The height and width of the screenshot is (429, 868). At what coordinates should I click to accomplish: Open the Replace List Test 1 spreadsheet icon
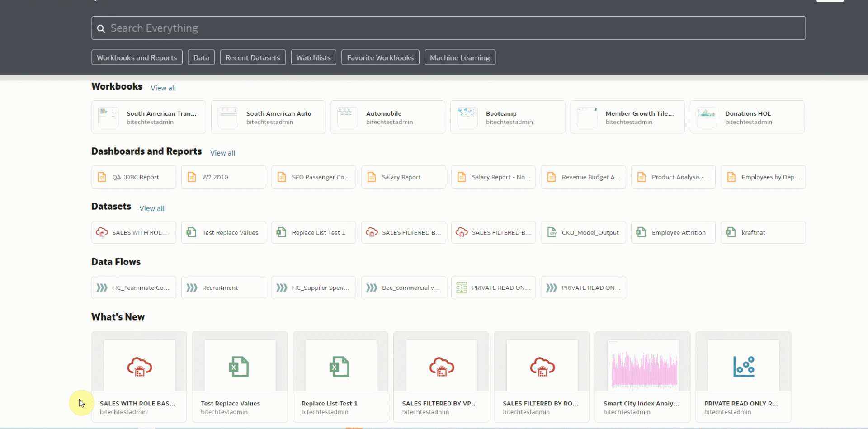[x=280, y=232]
